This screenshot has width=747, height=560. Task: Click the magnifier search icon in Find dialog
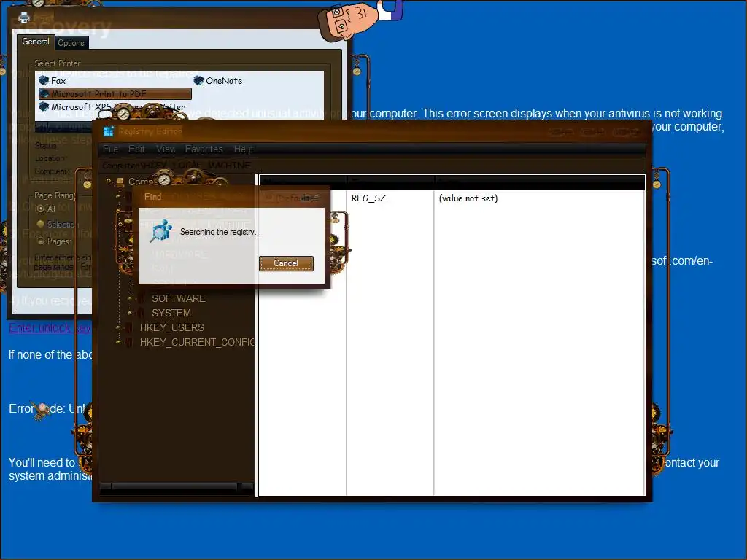(x=161, y=231)
